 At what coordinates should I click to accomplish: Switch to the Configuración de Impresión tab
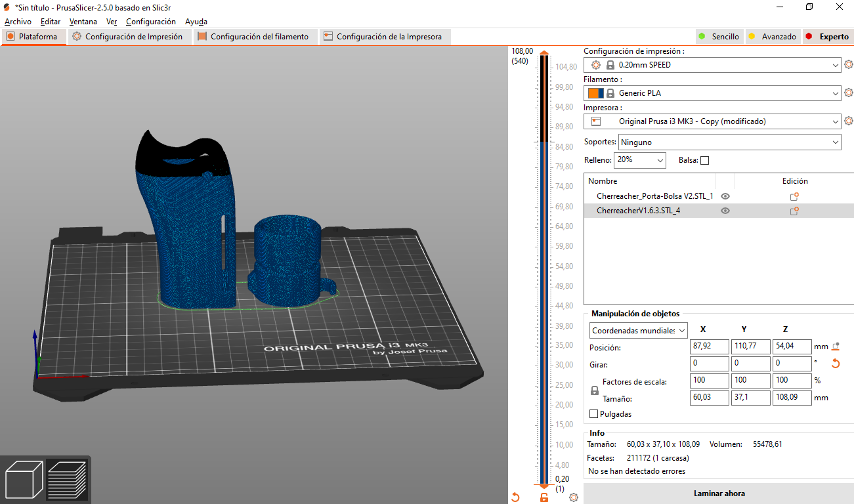129,37
